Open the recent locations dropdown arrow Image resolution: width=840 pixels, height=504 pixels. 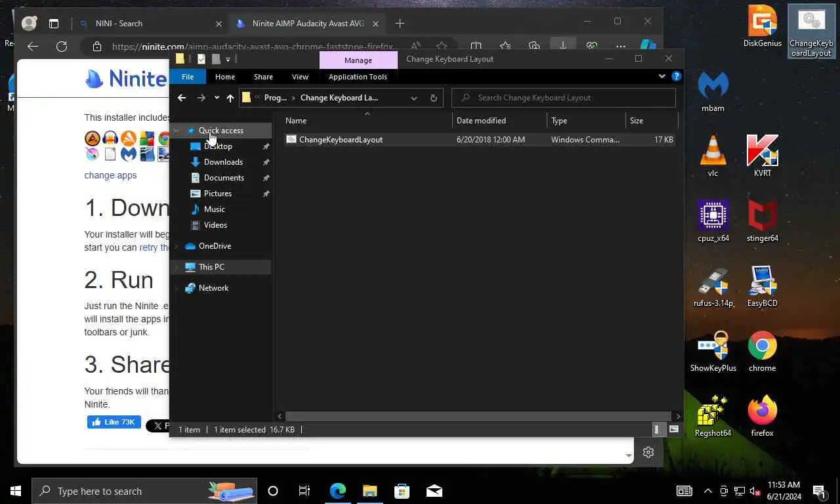tap(217, 98)
